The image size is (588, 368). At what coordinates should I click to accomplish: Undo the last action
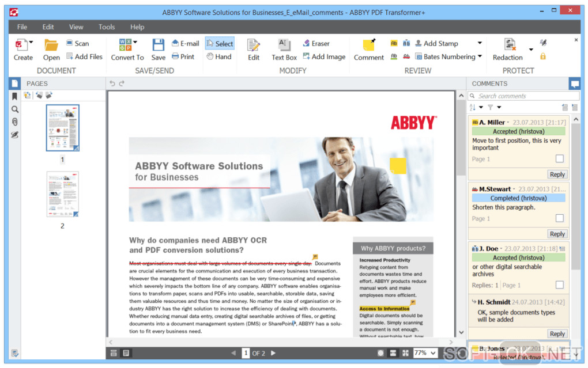click(x=112, y=84)
